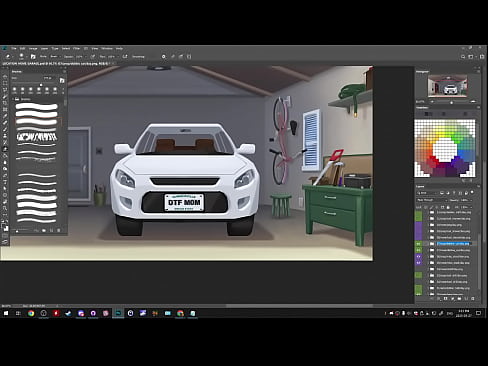Image resolution: width=488 pixels, height=366 pixels.
Task: Open the brush settings gear icon
Action: [163, 57]
